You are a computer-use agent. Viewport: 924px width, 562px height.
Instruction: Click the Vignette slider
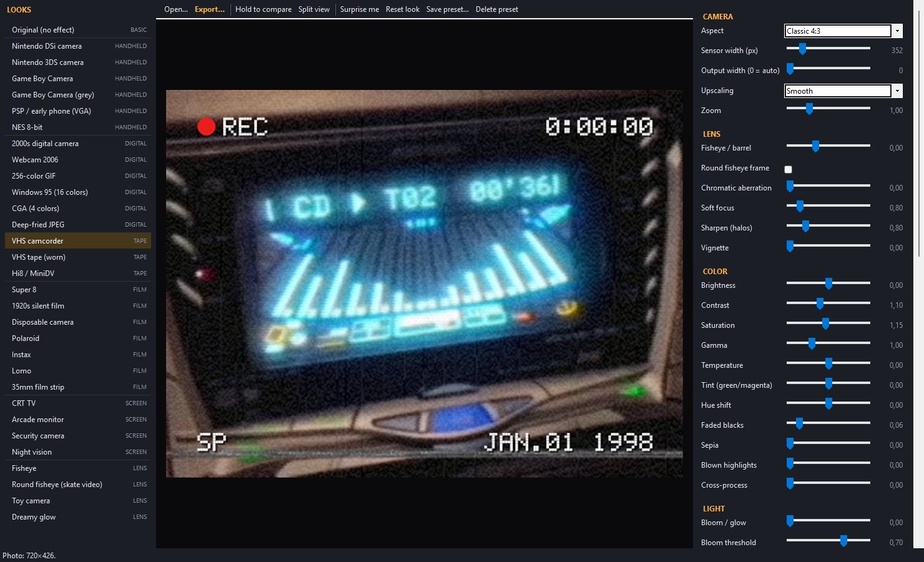click(828, 246)
